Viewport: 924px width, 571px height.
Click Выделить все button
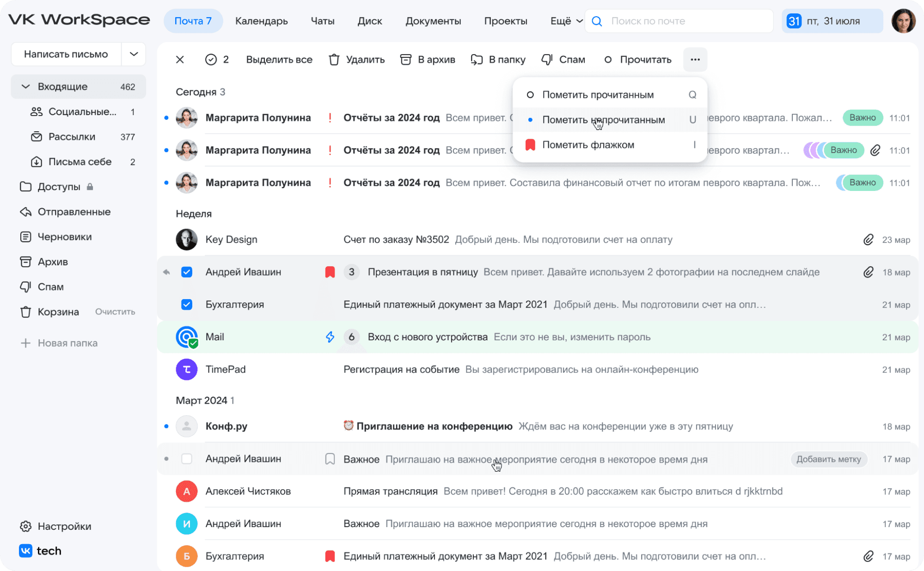point(279,60)
